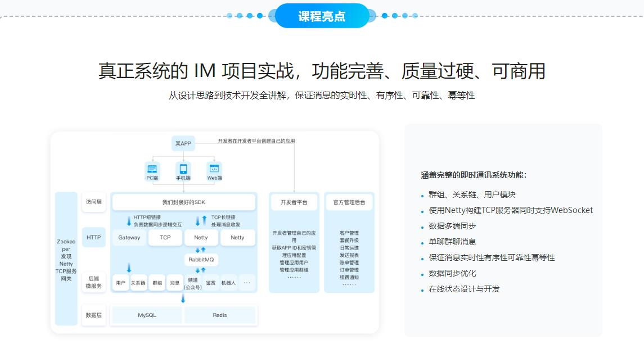Select the Gateway block
The width and height of the screenshot is (644, 344).
coord(129,237)
